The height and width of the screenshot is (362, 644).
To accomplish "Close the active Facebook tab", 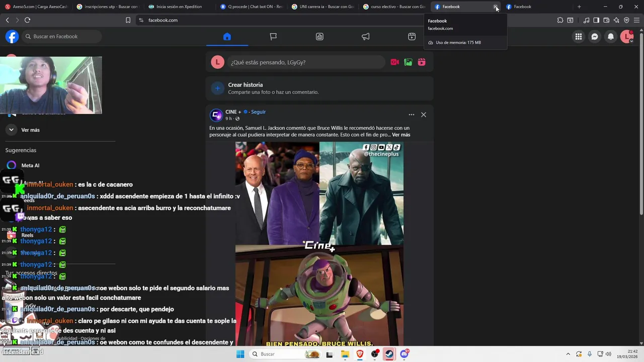I will [496, 7].
